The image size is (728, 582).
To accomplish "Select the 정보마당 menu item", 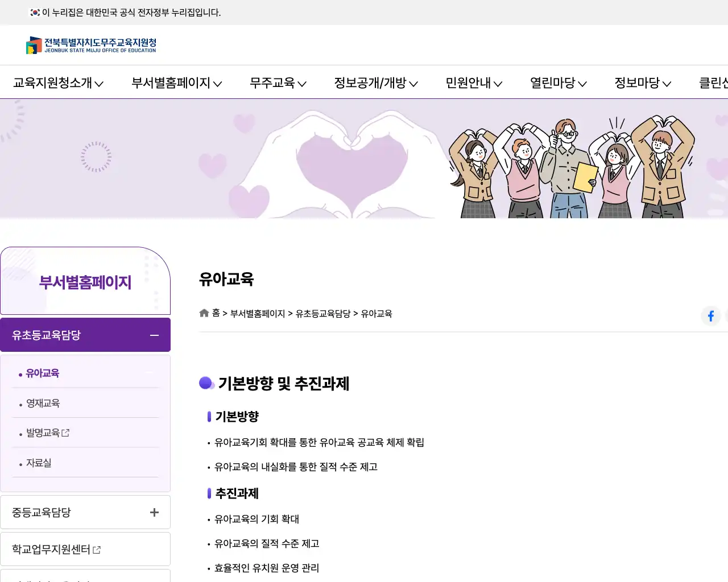I will tap(642, 83).
